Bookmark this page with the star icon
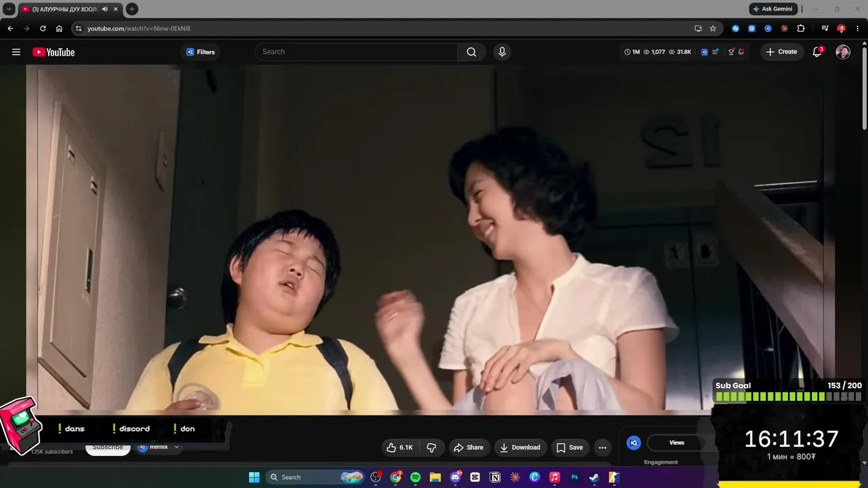This screenshot has width=868, height=488. tap(713, 28)
